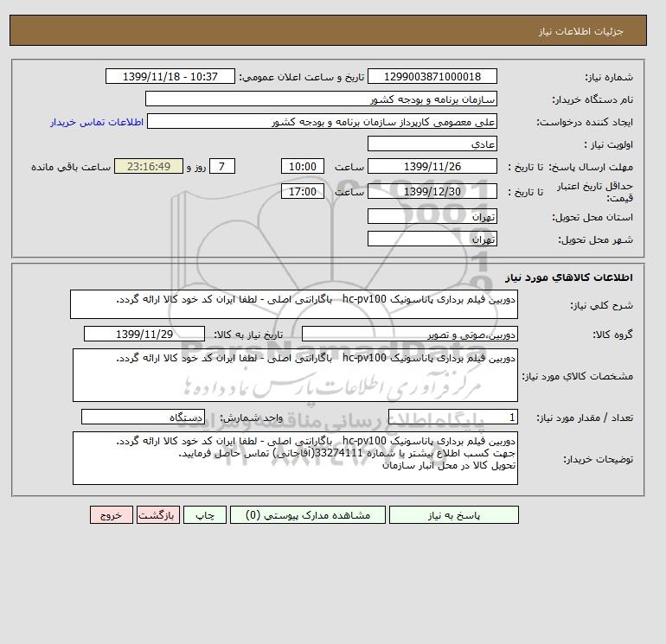Click the نام دستگاه خریدار label
Viewport: 666px width, 644px height.
(592, 99)
